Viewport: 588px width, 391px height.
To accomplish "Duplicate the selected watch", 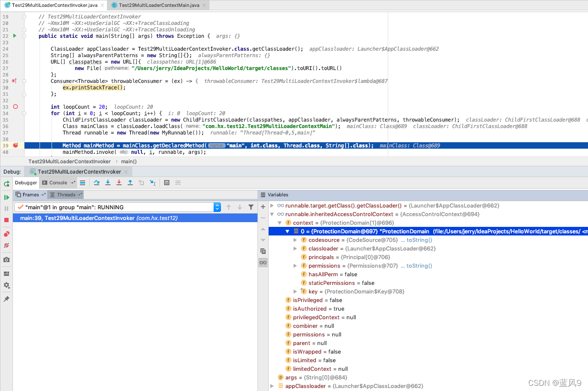I will pyautogui.click(x=263, y=251).
